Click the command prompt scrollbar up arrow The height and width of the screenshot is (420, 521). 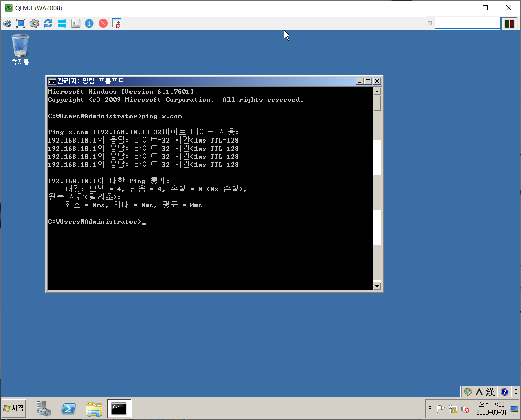click(377, 91)
